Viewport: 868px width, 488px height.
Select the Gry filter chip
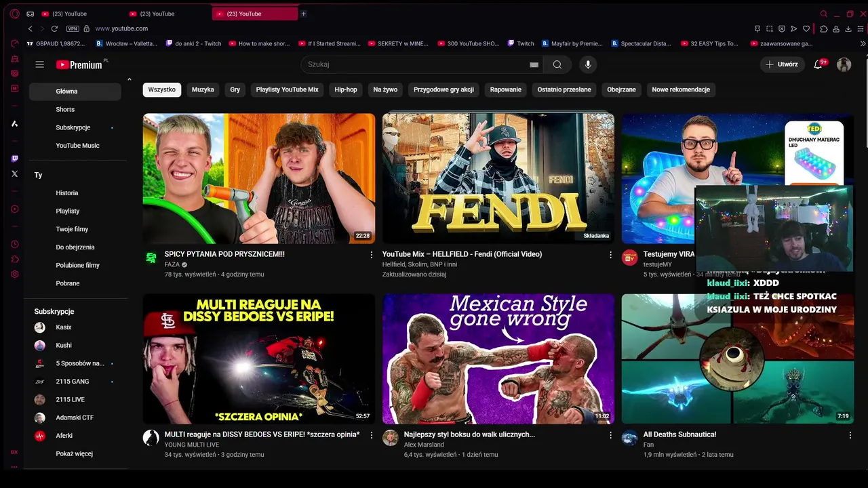click(235, 89)
